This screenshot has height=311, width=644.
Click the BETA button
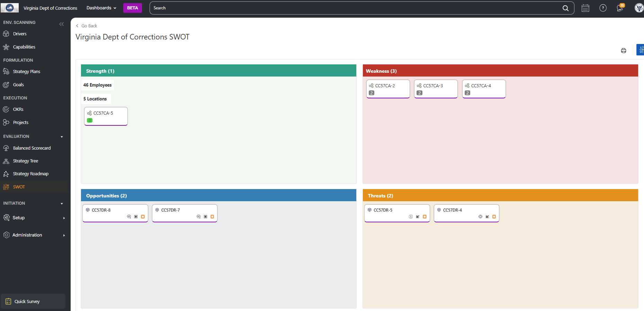(133, 8)
